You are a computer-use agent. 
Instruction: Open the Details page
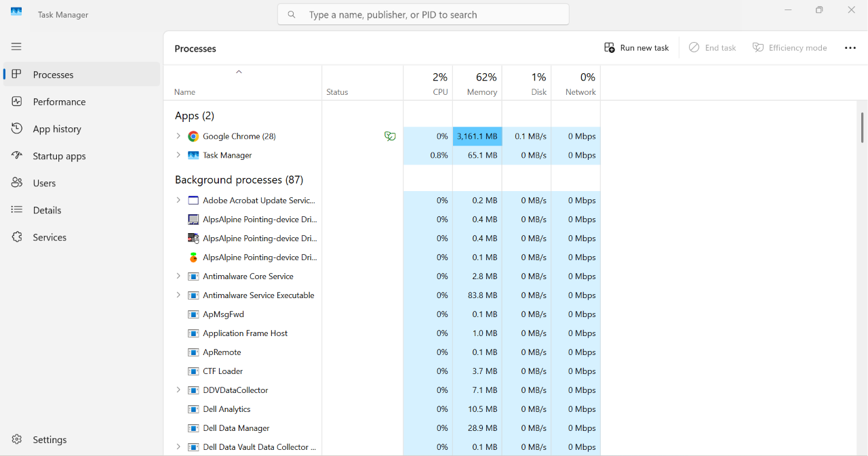[x=82, y=210]
